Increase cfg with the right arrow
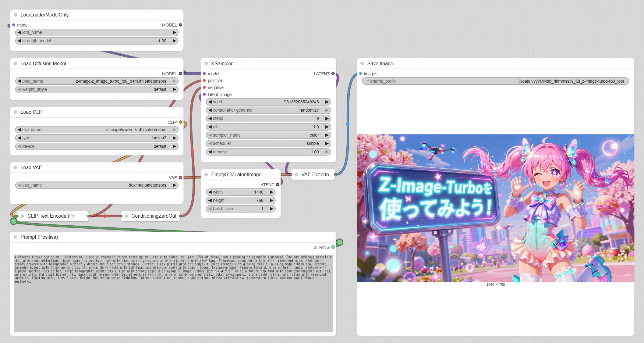The height and width of the screenshot is (343, 644). point(327,127)
